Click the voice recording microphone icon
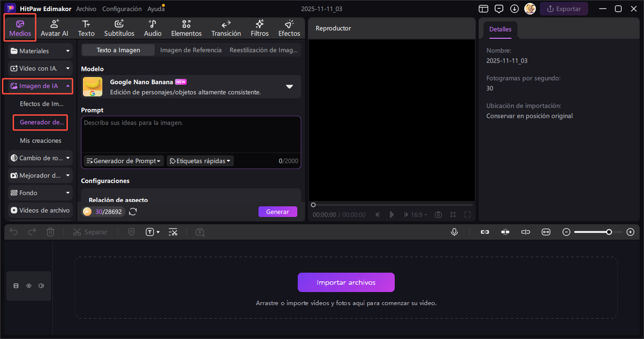The width and height of the screenshot is (644, 339). 454,232
